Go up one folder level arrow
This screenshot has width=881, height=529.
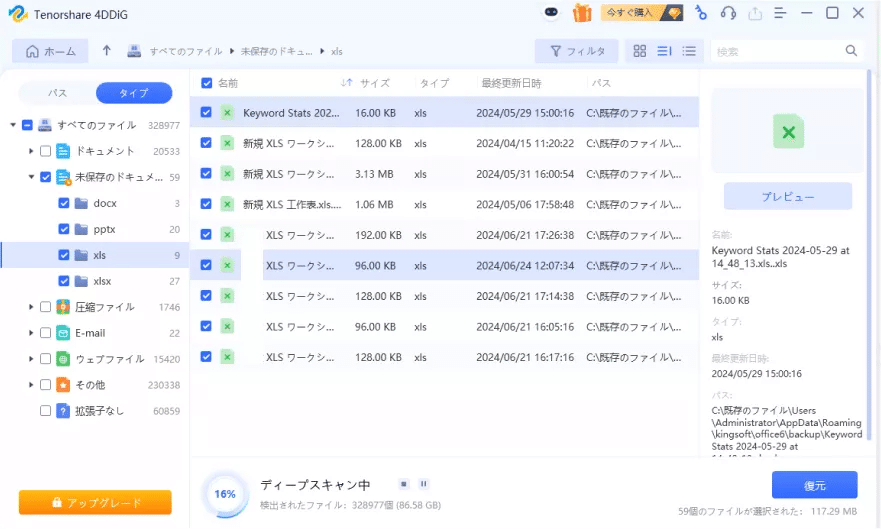107,51
